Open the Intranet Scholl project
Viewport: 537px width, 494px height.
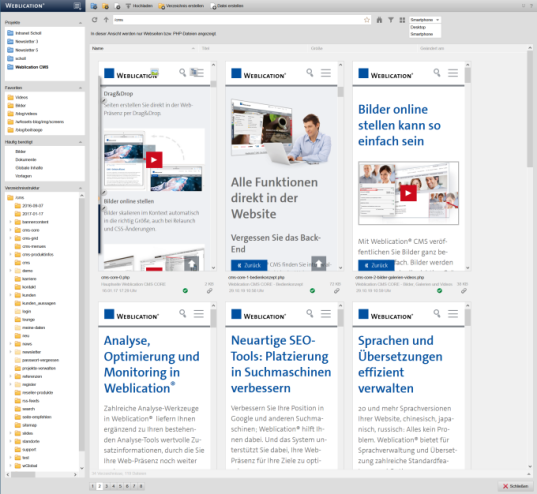tap(28, 33)
